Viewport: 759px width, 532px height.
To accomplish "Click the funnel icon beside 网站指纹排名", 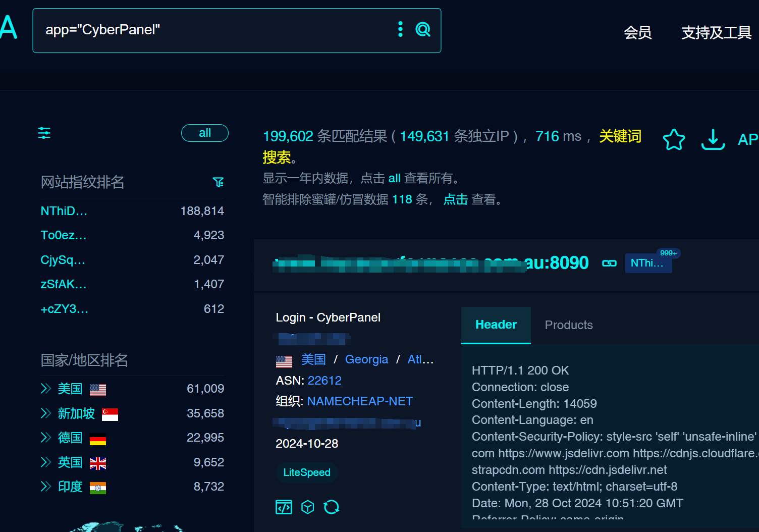I will (x=218, y=182).
